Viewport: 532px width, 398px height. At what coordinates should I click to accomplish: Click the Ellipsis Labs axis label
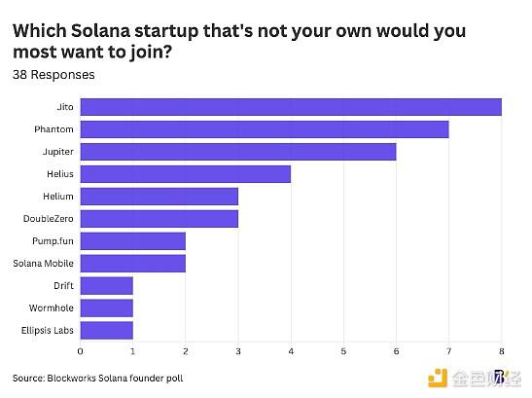[x=47, y=331]
